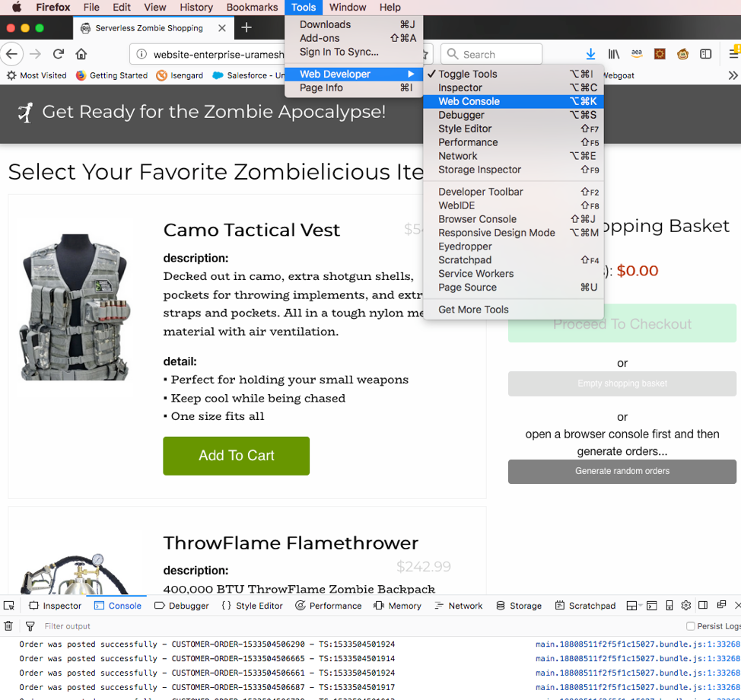
Task: Click Get More Tools menu entry
Action: [x=514, y=310]
